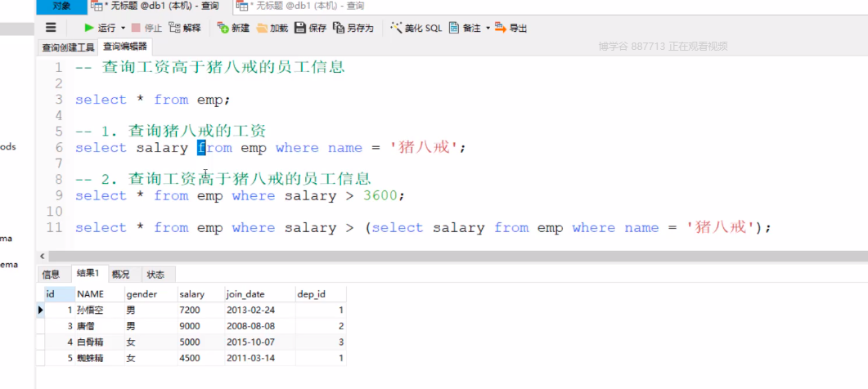
Task: Switch to the 对象 tab
Action: tap(61, 7)
